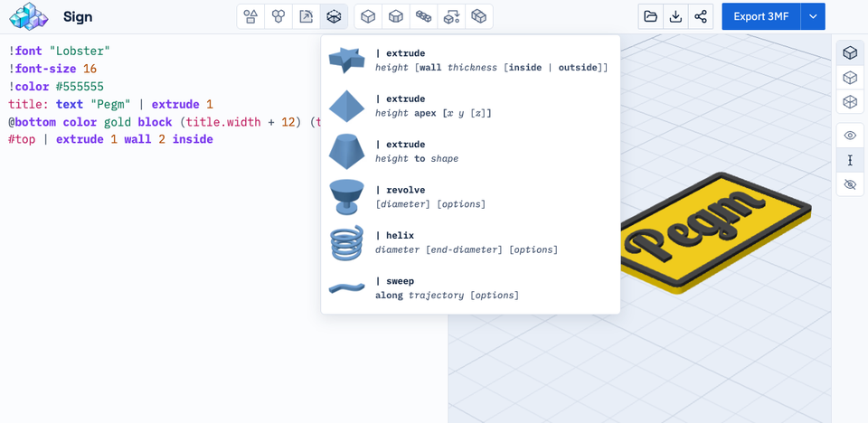Toggle the dimension measurement marker
This screenshot has height=423, width=868.
point(850,160)
